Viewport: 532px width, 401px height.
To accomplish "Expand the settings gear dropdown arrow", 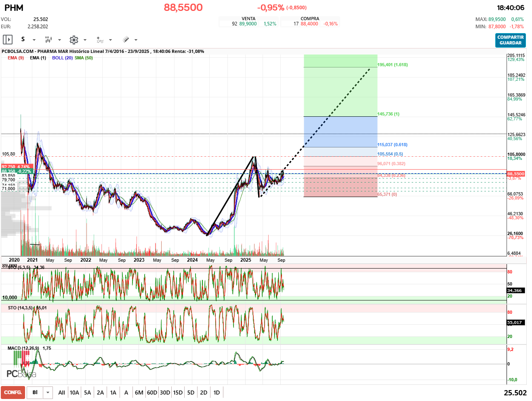I will (85, 40).
